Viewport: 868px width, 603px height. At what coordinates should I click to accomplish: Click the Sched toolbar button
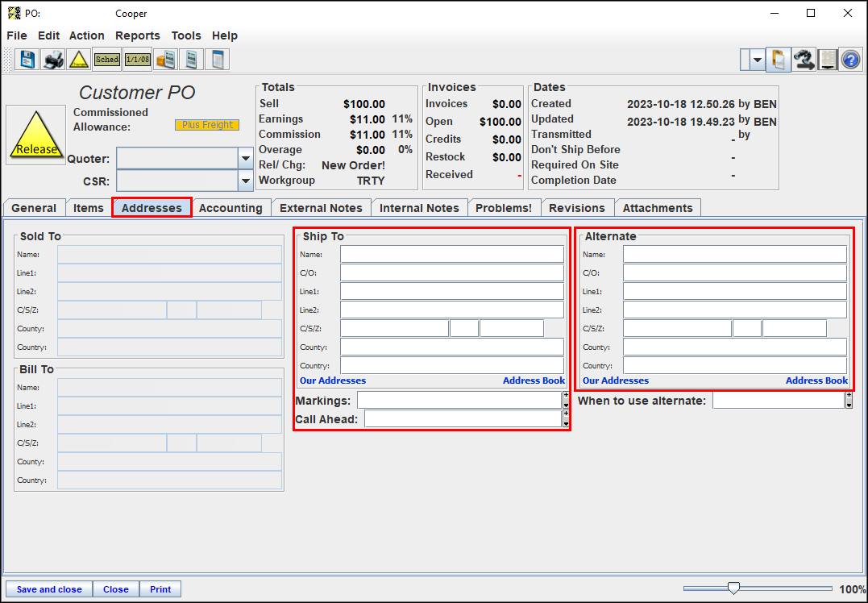(107, 59)
